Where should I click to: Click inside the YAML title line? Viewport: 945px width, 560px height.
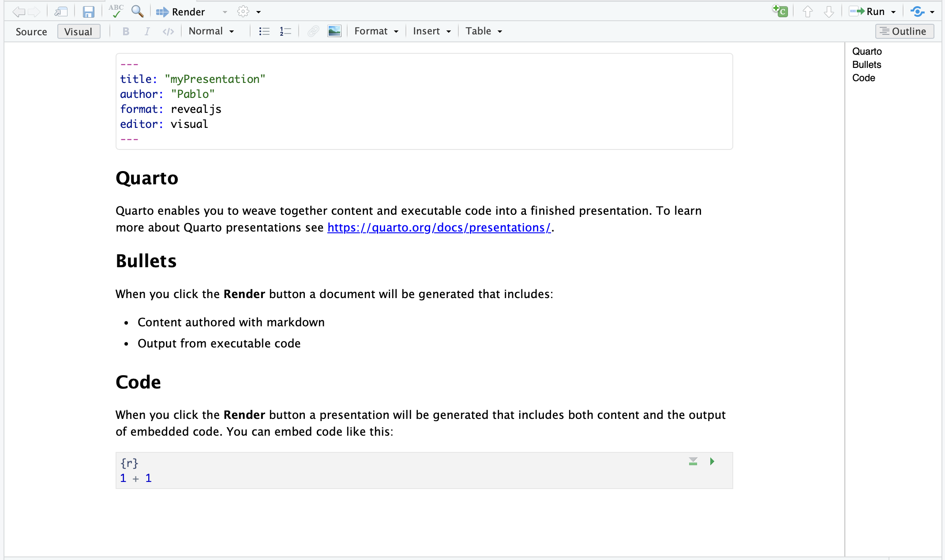point(193,79)
